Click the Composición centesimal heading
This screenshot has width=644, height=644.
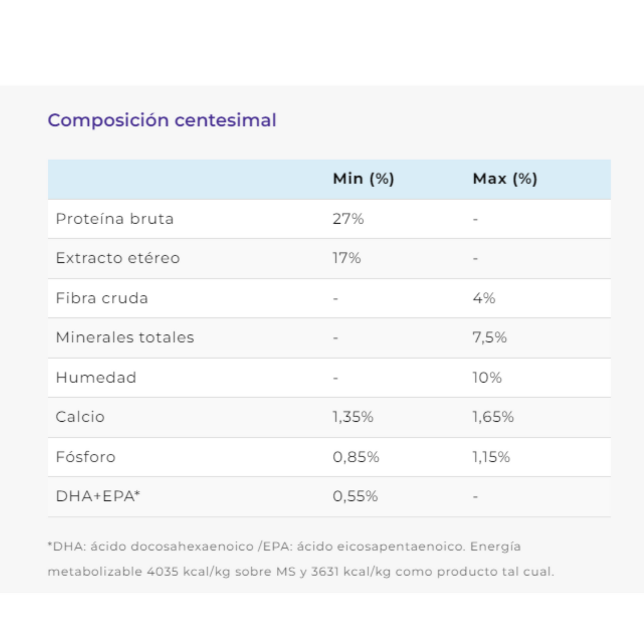[162, 120]
